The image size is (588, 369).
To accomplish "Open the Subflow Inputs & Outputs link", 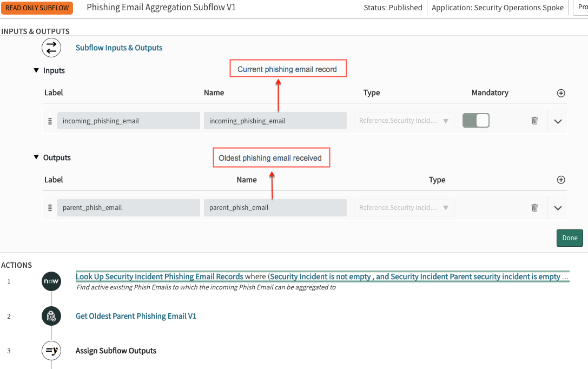I will [x=119, y=48].
